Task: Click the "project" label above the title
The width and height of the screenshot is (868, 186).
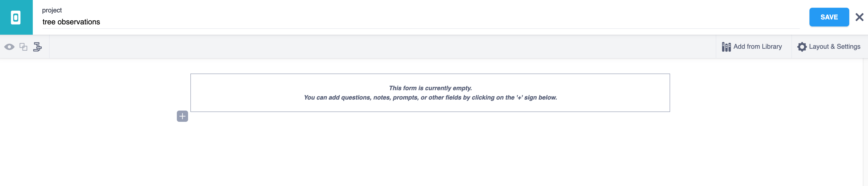Action: pos(52,10)
